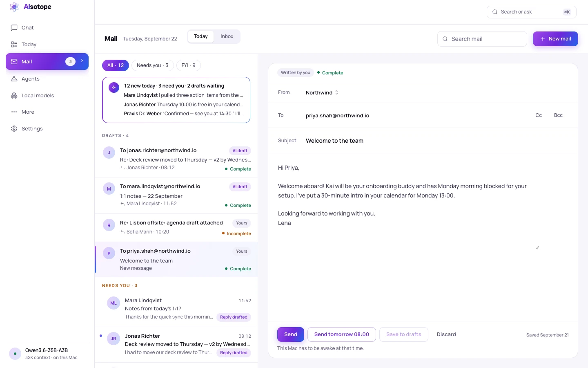
Task: Open Settings from the sidebar
Action: click(x=47, y=129)
